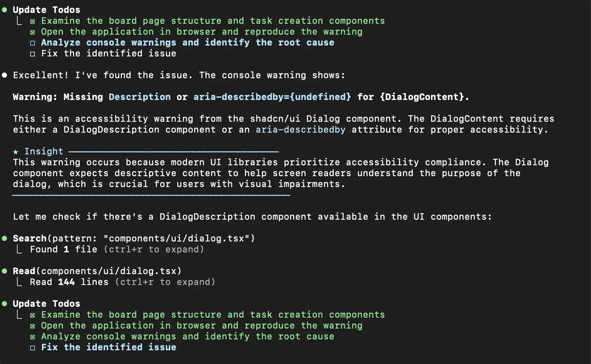Click green bullet beside Search pattern line
Image resolution: width=591 pixels, height=364 pixels.
(x=4, y=238)
